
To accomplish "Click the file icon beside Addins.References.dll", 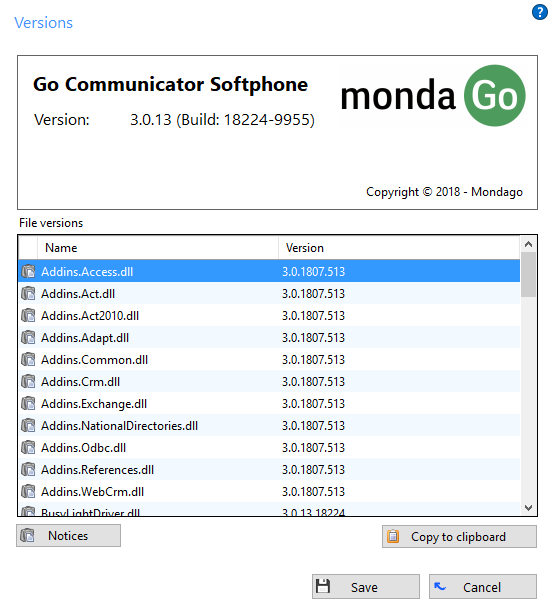I will (x=28, y=470).
